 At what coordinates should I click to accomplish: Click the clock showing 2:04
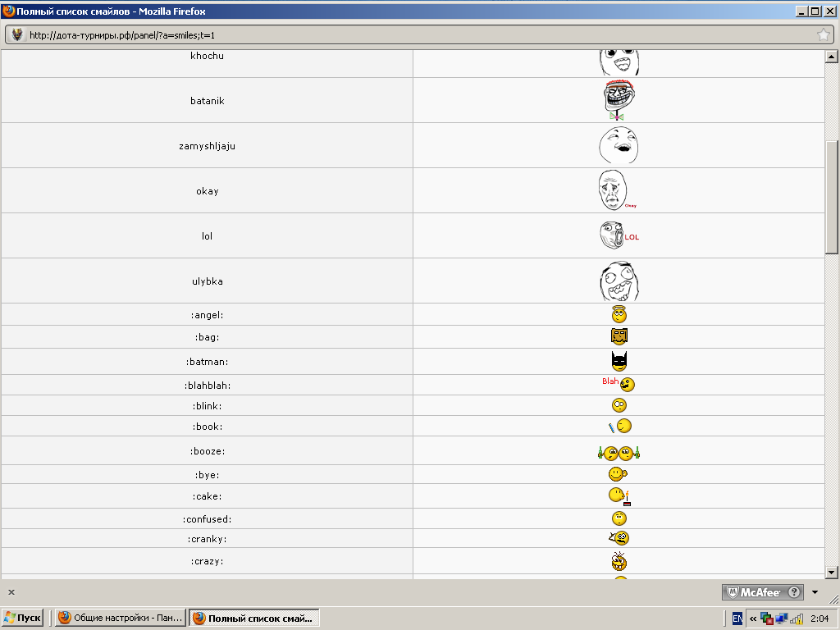point(819,619)
